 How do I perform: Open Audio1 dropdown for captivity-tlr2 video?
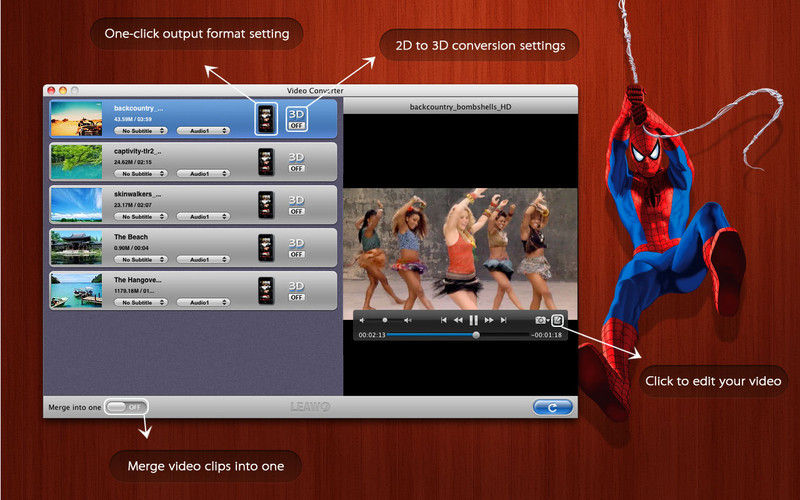tap(203, 173)
